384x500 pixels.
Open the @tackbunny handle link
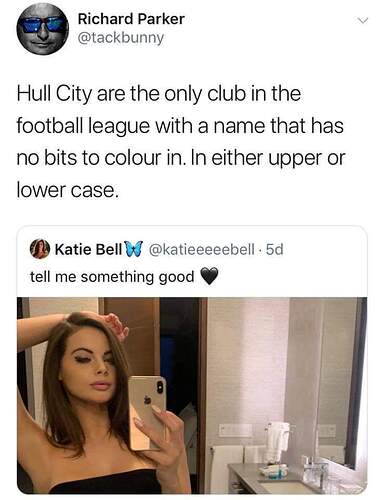[x=121, y=38]
